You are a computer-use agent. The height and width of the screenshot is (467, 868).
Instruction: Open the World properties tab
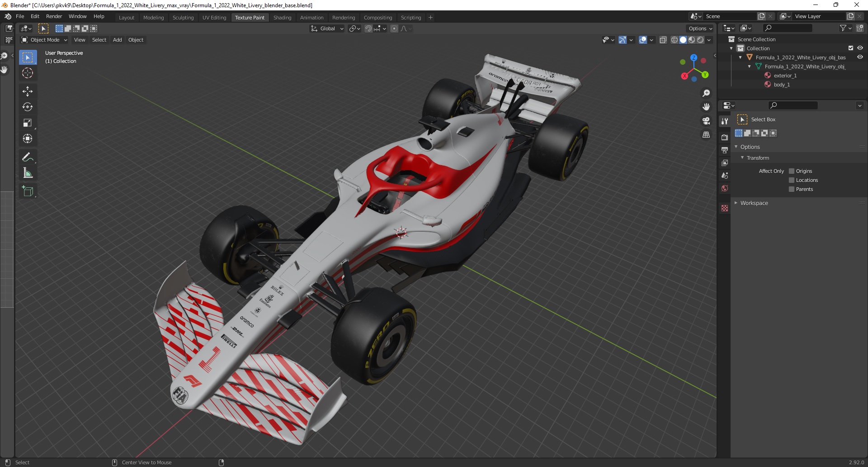tap(725, 188)
